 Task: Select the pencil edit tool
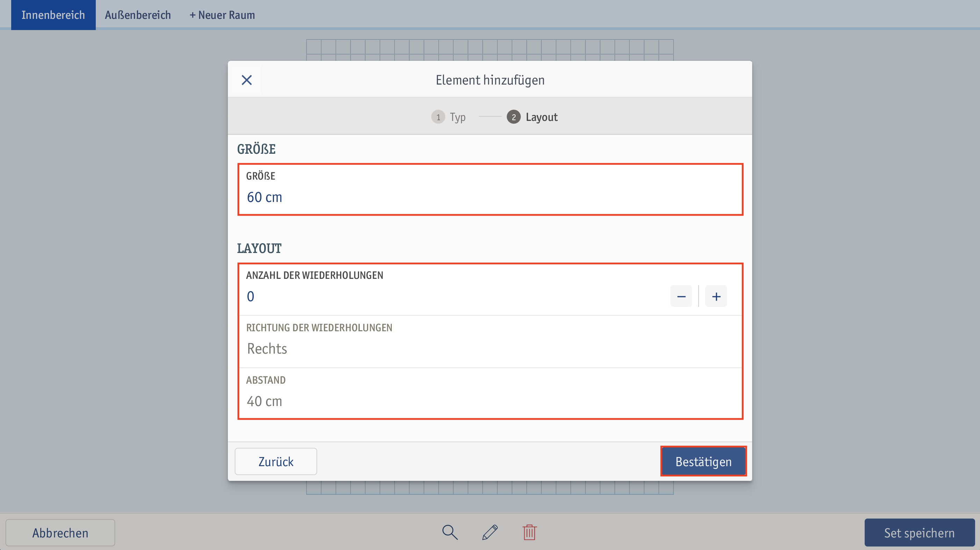pyautogui.click(x=490, y=532)
